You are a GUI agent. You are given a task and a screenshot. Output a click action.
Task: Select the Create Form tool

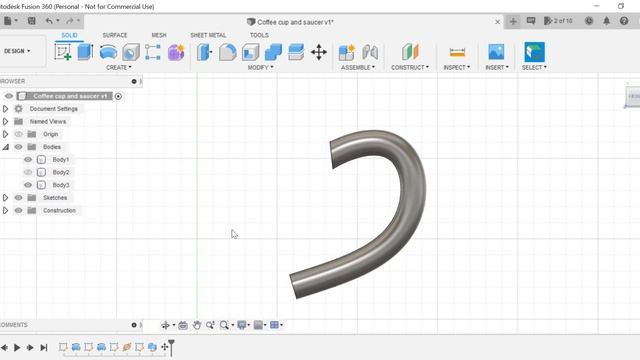click(x=176, y=52)
